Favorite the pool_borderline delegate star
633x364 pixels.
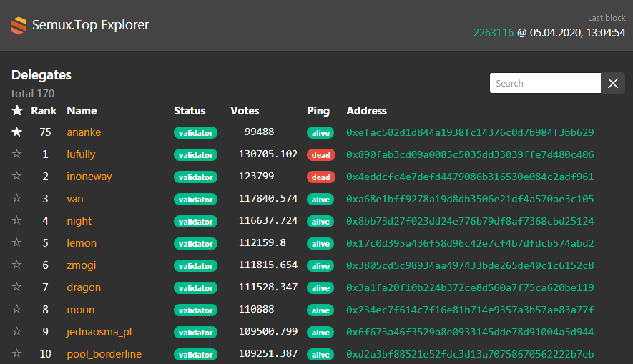click(17, 354)
